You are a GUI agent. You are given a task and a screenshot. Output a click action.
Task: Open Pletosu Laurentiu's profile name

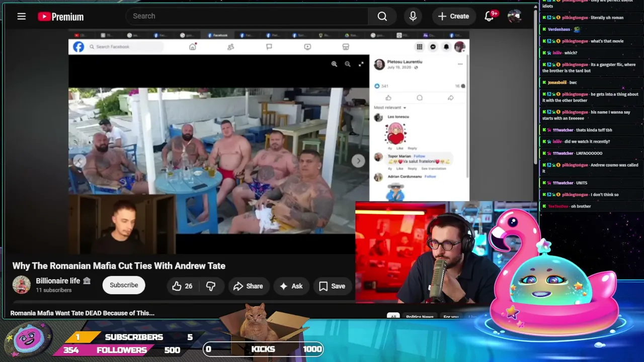pyautogui.click(x=405, y=62)
